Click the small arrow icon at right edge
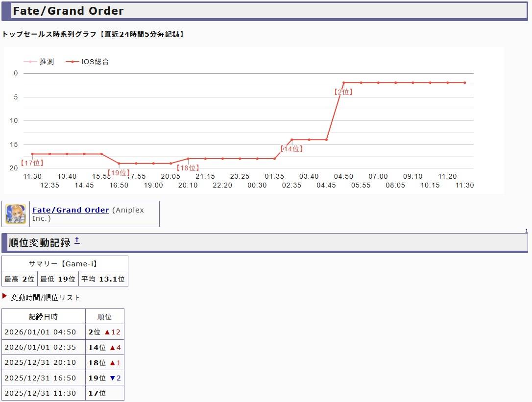 click(x=526, y=231)
